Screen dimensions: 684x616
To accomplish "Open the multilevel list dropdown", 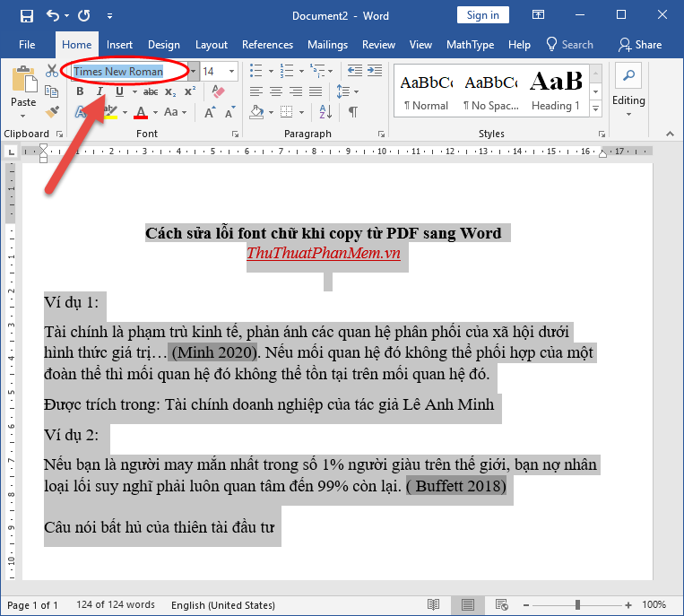I will click(331, 71).
